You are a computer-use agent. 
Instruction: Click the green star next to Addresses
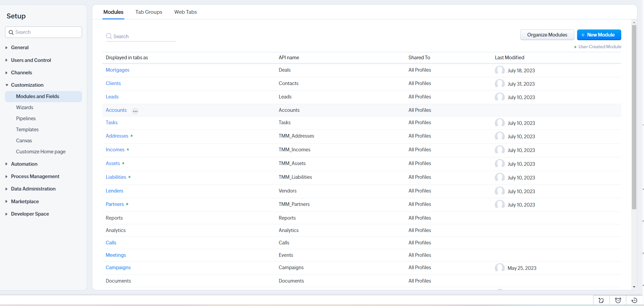point(132,136)
